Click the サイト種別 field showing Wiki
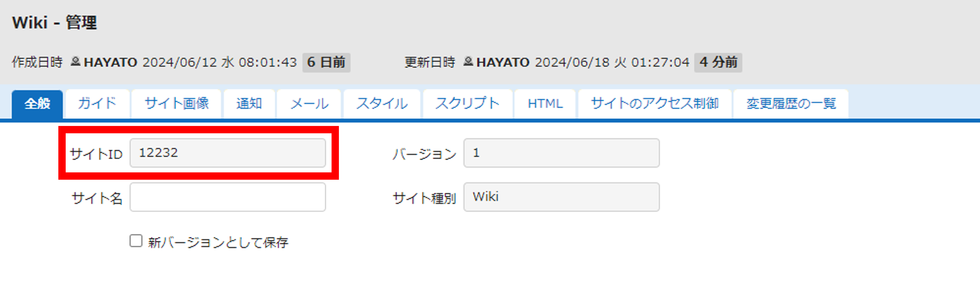Viewport: 980px width, 298px height. point(561,197)
